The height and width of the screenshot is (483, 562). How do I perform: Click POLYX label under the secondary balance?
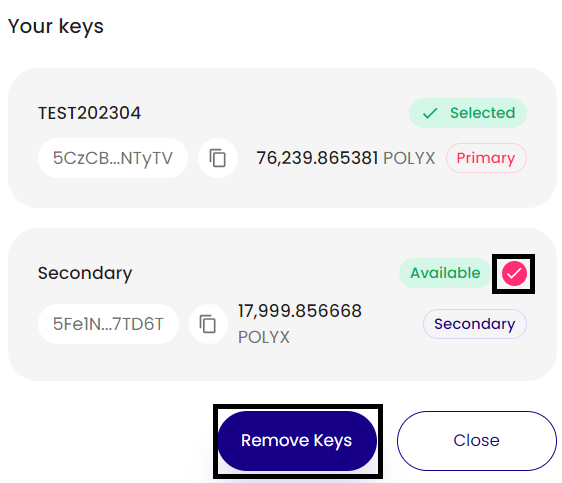pyautogui.click(x=264, y=337)
